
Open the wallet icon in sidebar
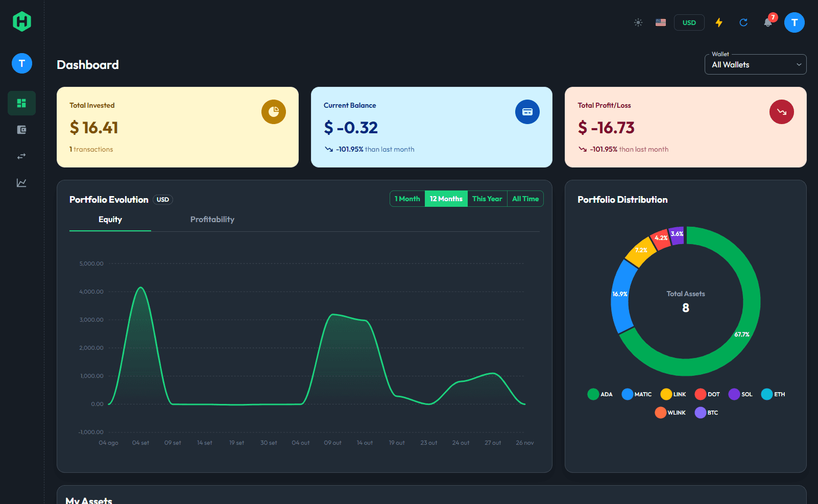click(x=21, y=130)
